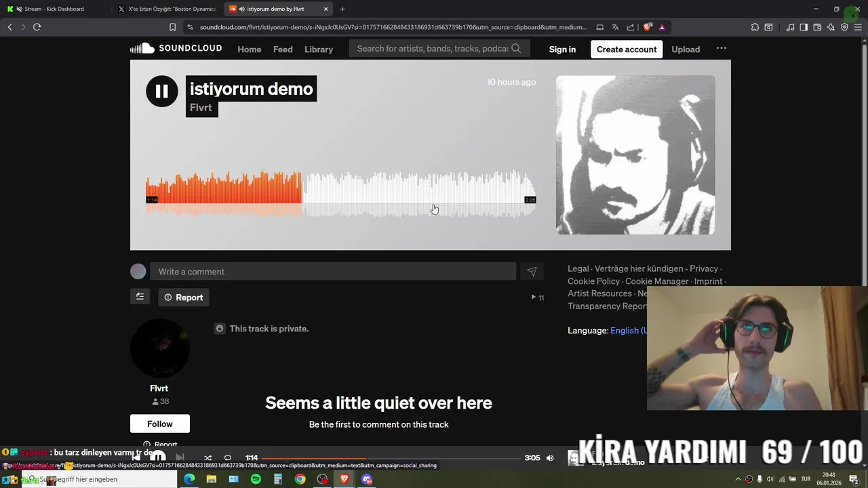Screen dimensions: 868x488
Task: Toggle repeat in bottom player bar
Action: [228, 458]
